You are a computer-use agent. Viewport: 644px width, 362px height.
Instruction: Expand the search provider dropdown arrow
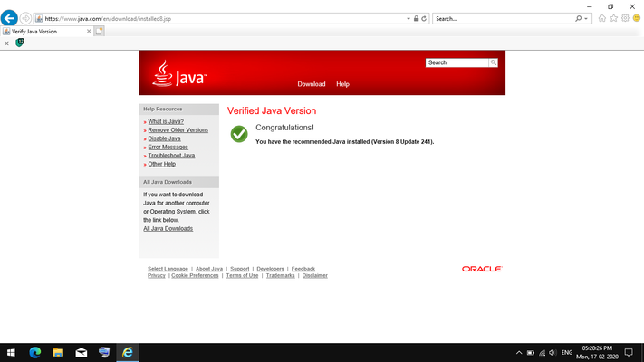click(586, 18)
